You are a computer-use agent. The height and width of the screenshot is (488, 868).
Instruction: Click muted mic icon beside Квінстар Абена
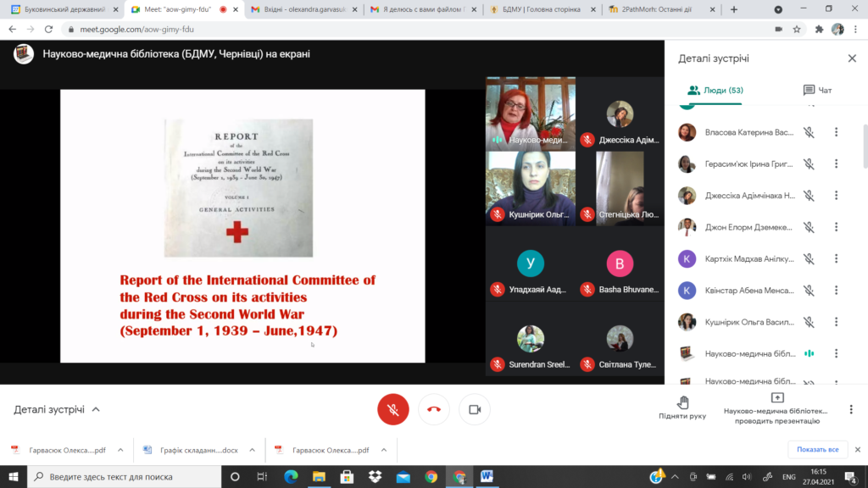click(x=809, y=290)
